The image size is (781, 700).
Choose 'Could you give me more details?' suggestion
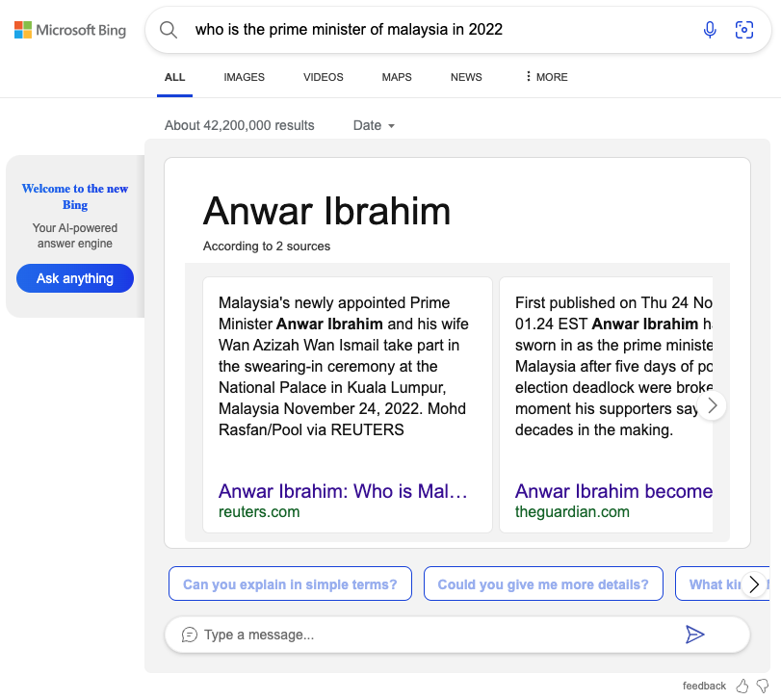click(543, 584)
